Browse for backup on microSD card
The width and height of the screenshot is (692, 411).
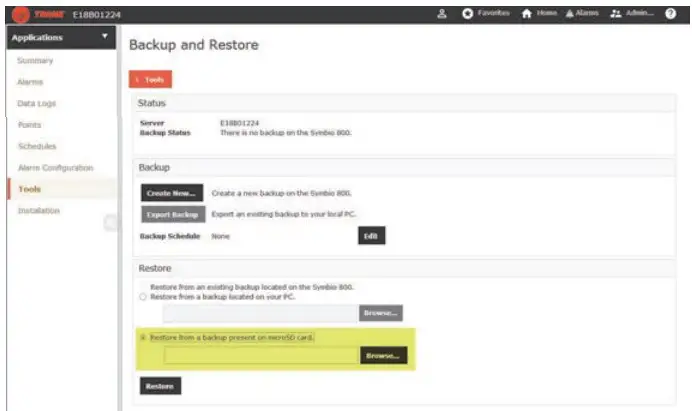tap(384, 355)
